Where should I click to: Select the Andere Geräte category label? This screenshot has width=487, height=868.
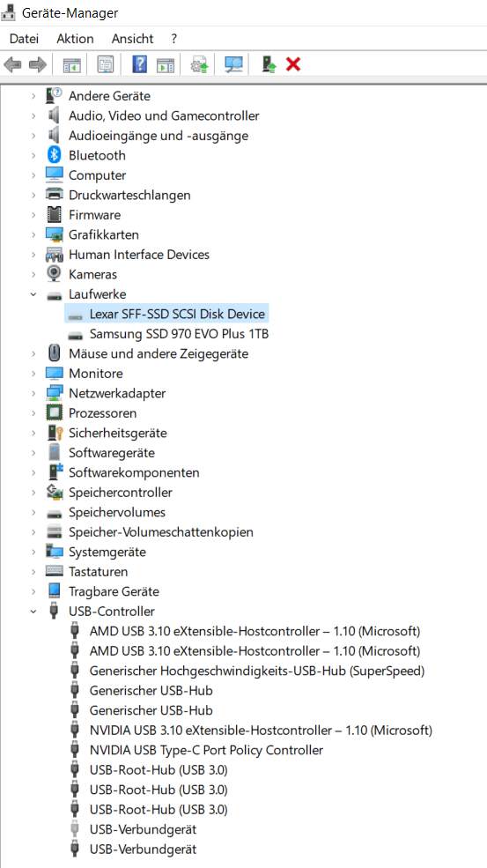pyautogui.click(x=109, y=96)
